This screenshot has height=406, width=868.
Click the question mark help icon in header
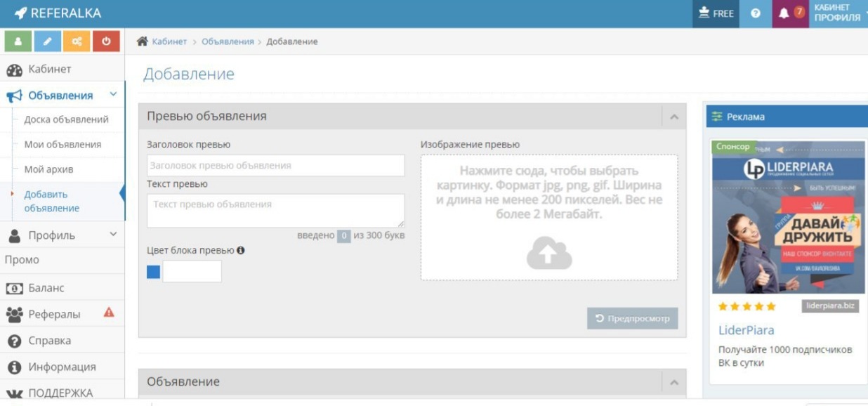(756, 13)
